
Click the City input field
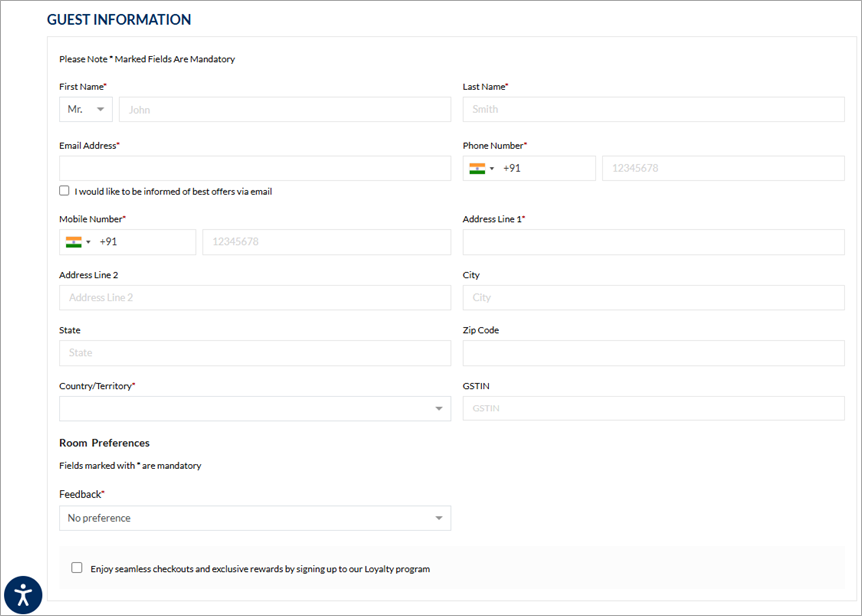click(x=654, y=297)
